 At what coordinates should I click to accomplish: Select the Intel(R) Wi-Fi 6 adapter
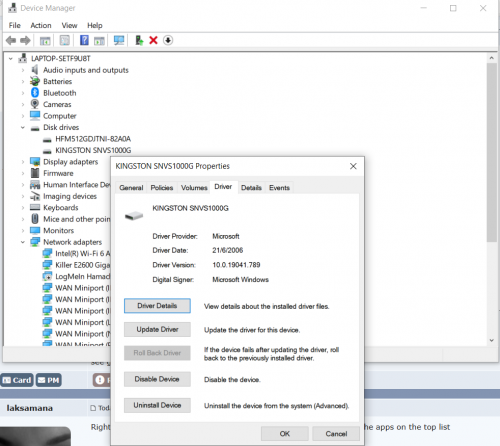tap(82, 253)
